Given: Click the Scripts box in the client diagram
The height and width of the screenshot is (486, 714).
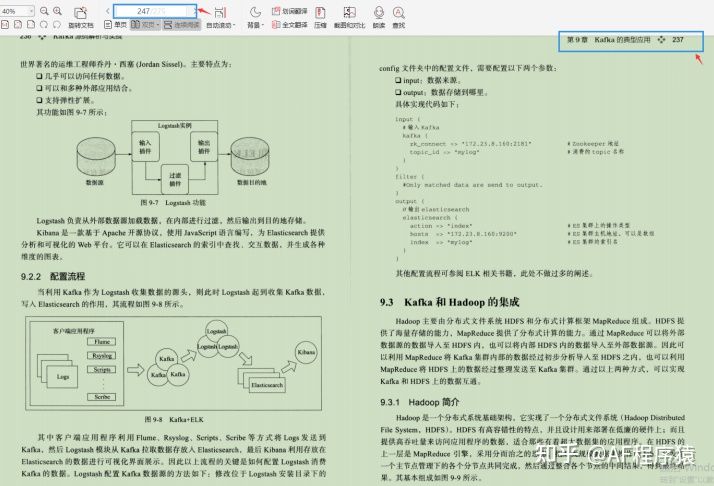Looking at the screenshot, I should click(x=102, y=369).
